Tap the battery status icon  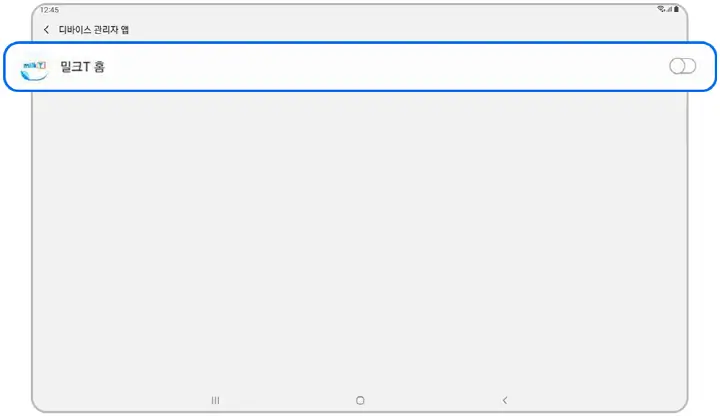point(676,9)
